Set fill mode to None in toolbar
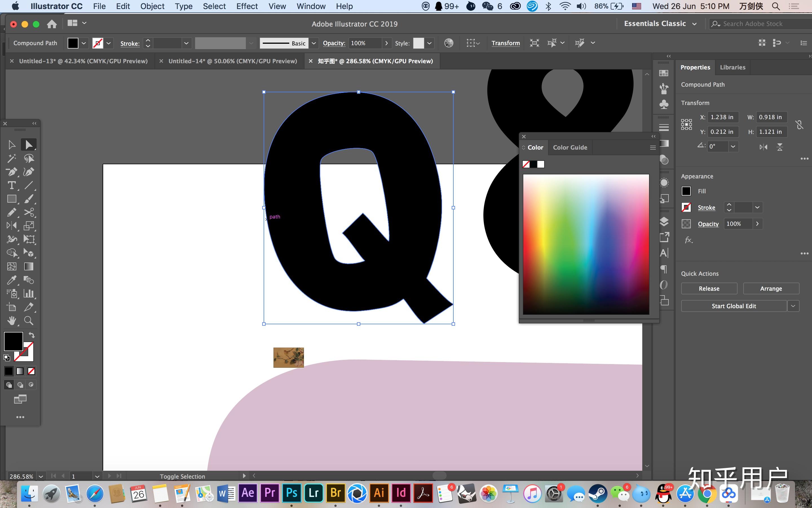This screenshot has width=812, height=508. coord(31,371)
